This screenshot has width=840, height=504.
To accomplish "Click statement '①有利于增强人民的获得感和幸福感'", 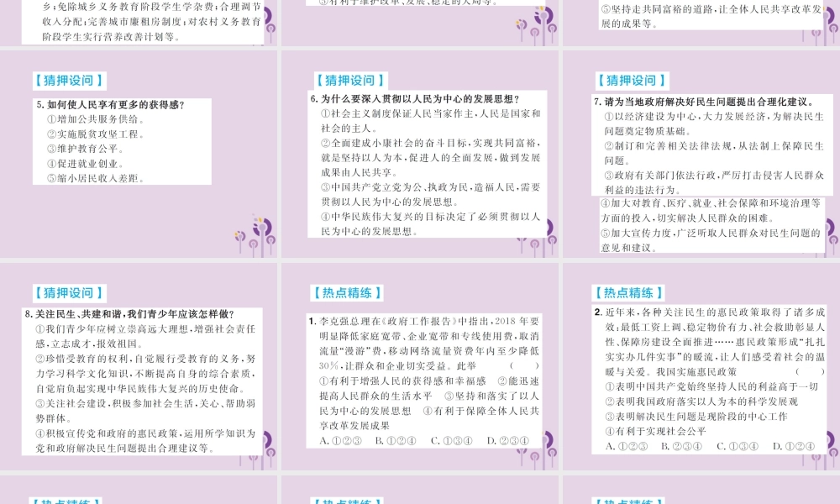I will coord(402,381).
